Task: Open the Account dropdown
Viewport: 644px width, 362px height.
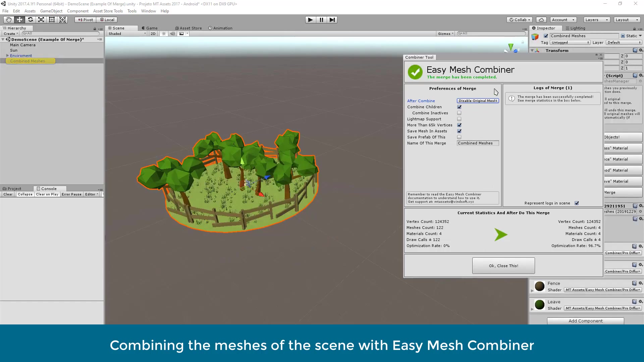Action: 563,20
